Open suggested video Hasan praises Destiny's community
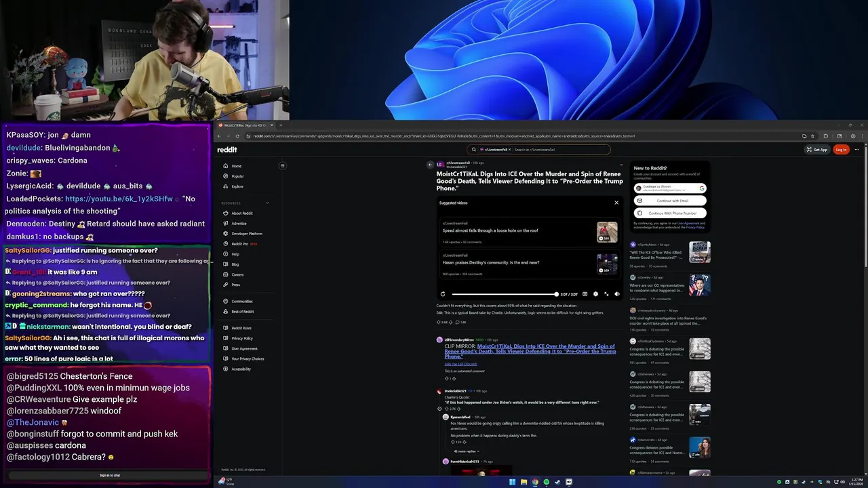The image size is (868, 488). 530,264
